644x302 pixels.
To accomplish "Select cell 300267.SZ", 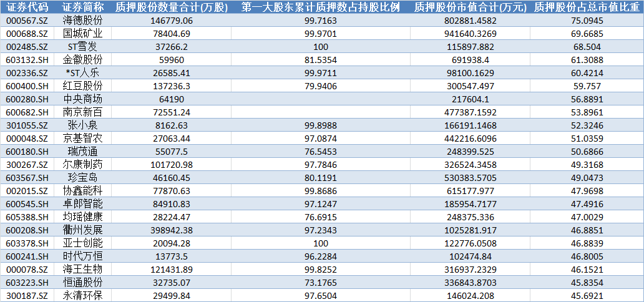I will [27, 165].
